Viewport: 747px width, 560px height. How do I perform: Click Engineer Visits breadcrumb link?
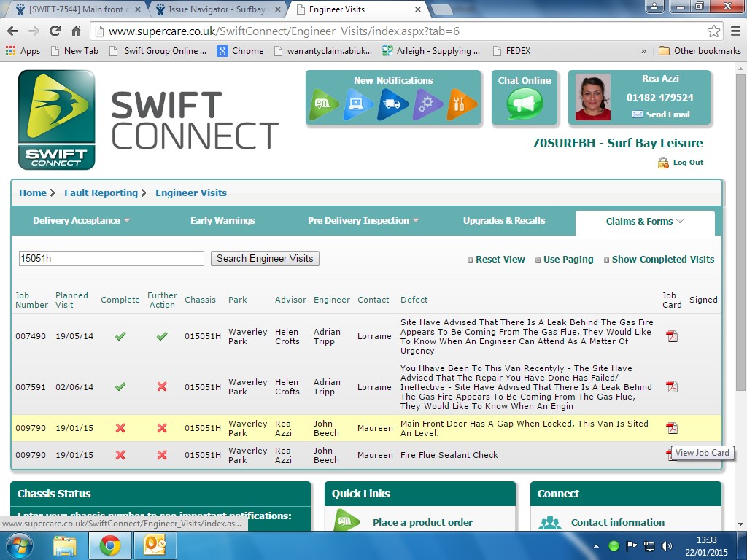pos(191,192)
